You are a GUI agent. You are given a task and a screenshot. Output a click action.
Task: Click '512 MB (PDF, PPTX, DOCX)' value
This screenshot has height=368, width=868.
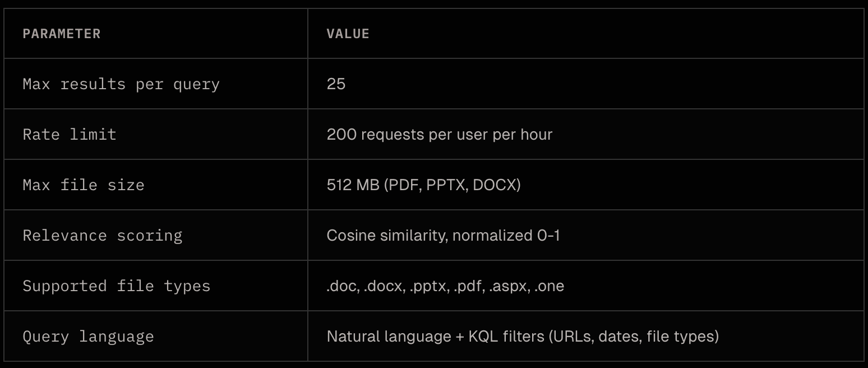424,185
